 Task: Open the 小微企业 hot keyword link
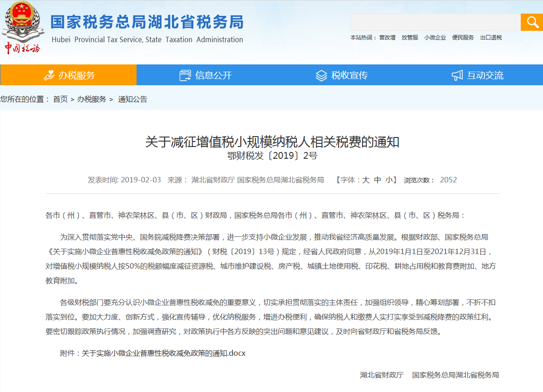tap(435, 38)
